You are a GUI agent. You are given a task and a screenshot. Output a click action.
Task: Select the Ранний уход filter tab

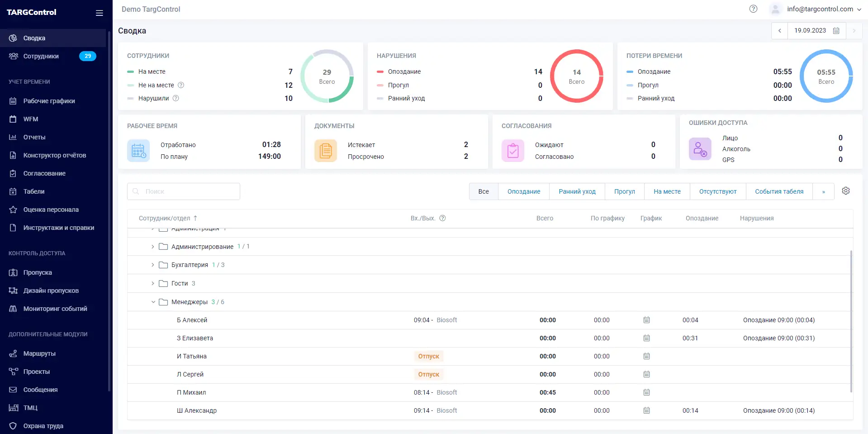click(577, 191)
